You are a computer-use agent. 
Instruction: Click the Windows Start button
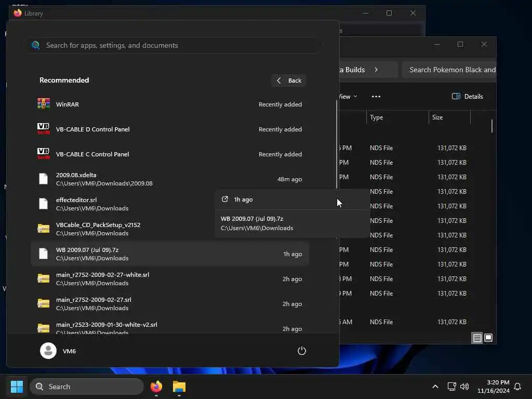pos(17,387)
